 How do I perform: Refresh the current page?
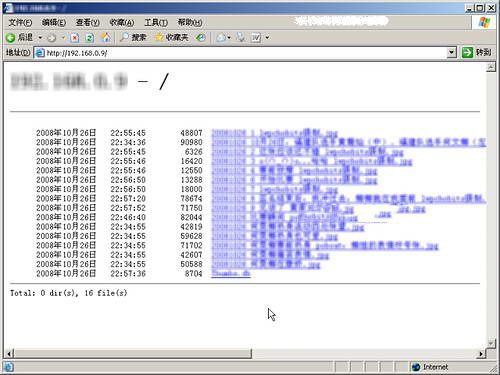(x=89, y=38)
